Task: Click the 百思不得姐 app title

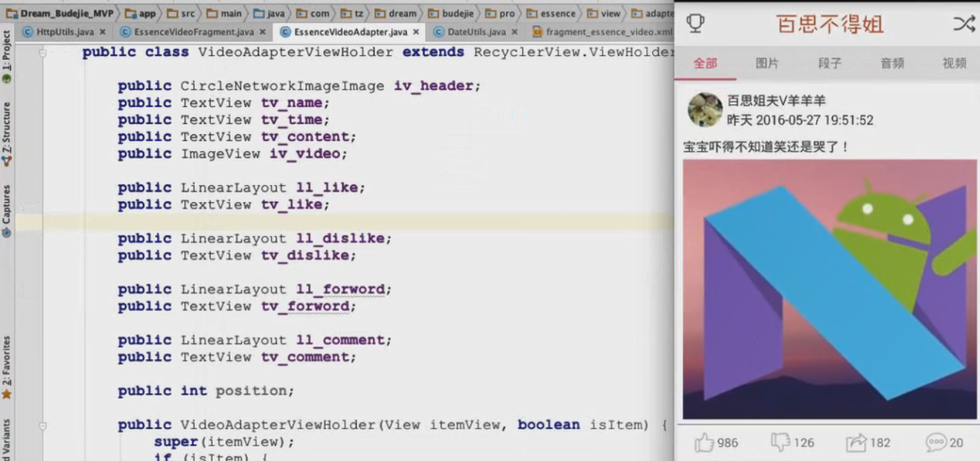Action: (x=830, y=24)
